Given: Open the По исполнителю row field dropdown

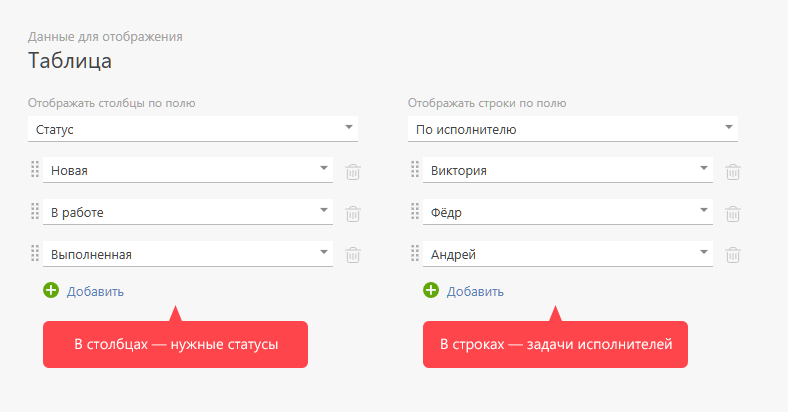Looking at the screenshot, I should [573, 129].
